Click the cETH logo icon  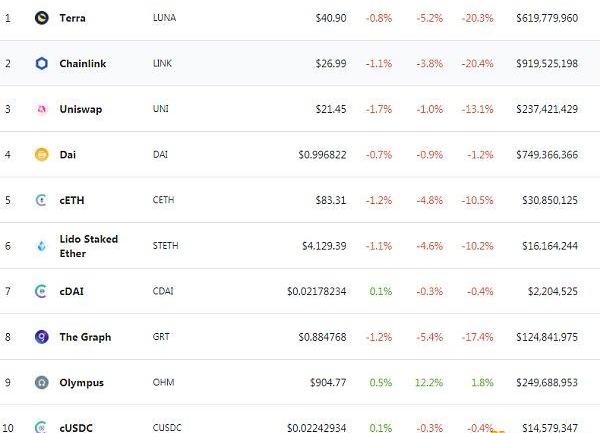(41, 200)
